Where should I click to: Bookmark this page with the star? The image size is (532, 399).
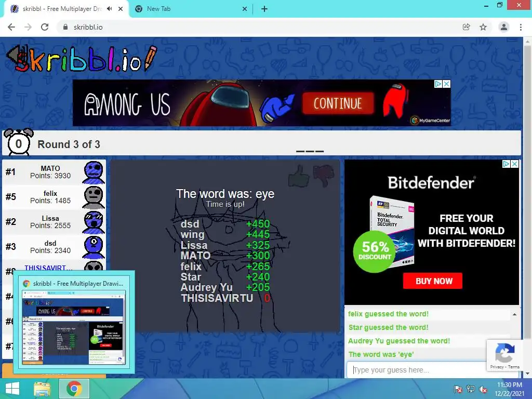[x=483, y=27]
